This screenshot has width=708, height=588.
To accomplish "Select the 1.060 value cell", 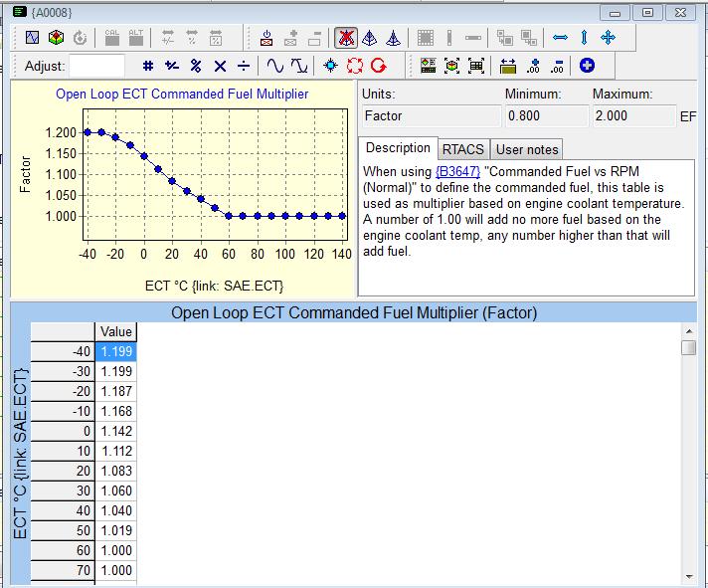I will click(116, 490).
